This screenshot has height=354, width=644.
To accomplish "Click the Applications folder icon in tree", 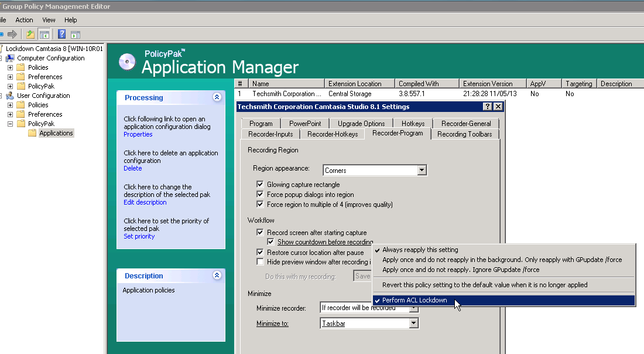I will (32, 133).
